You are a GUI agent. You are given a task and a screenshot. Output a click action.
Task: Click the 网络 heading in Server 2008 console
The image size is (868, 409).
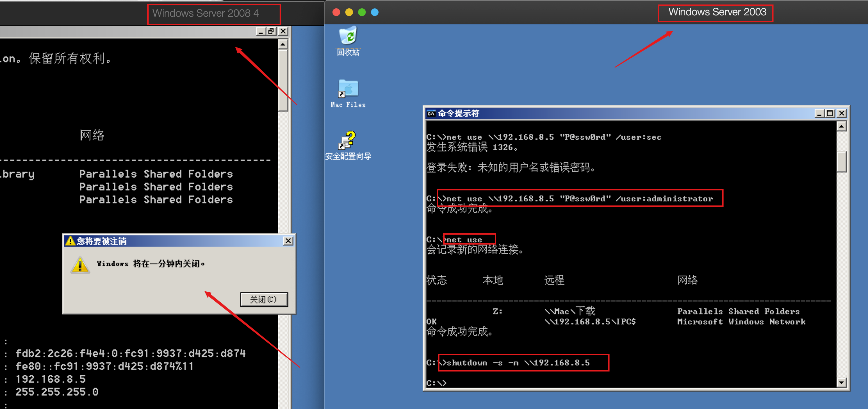[x=92, y=135]
